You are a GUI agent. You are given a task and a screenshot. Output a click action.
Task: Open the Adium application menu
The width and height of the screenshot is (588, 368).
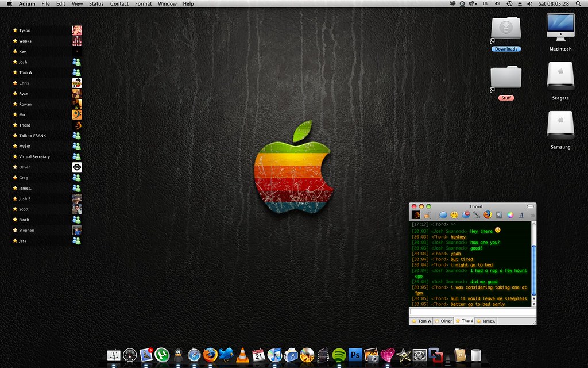tap(27, 4)
